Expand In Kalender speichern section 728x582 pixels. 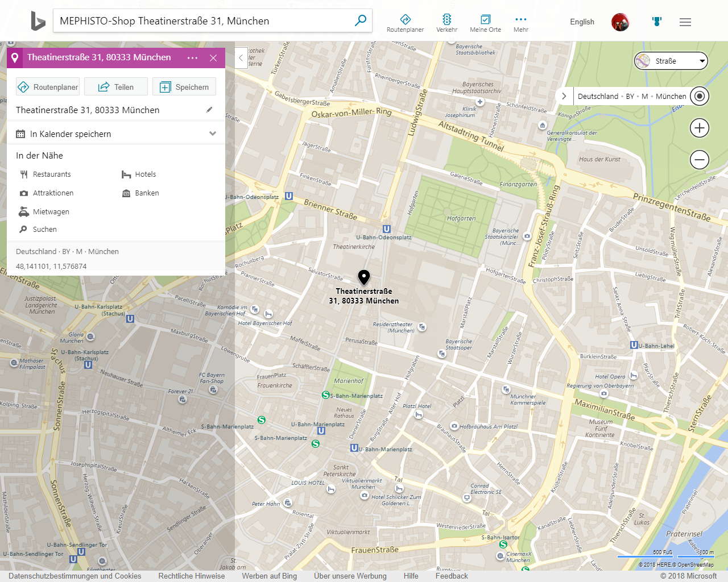(212, 134)
